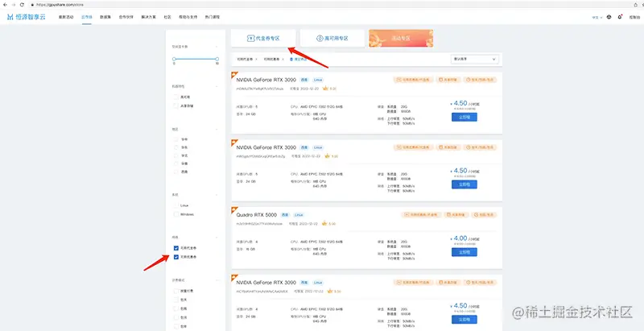Rent the Quadro RTX 5000 with its blue button
The image size is (644, 331).
(464, 252)
